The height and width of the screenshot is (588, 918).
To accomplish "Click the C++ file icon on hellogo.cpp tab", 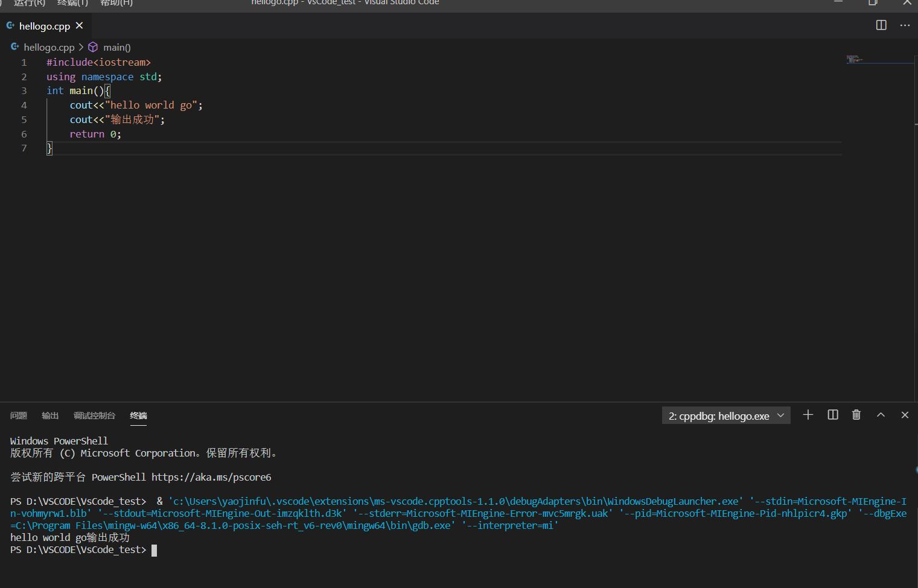I will [10, 26].
